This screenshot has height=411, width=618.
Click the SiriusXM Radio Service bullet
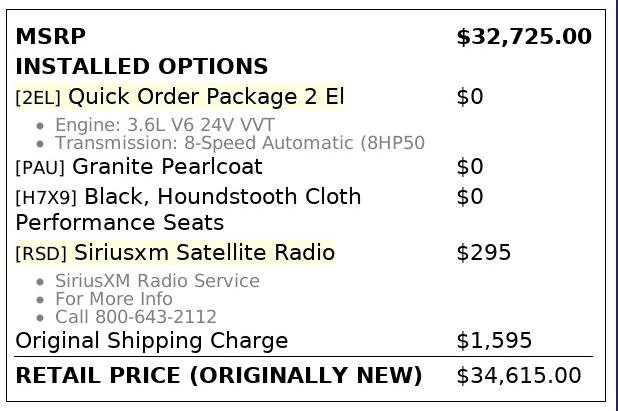point(157,281)
